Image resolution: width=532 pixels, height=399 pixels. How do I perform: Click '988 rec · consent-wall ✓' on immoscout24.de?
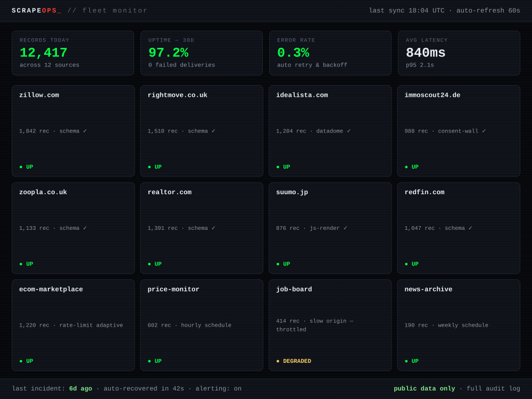(445, 131)
